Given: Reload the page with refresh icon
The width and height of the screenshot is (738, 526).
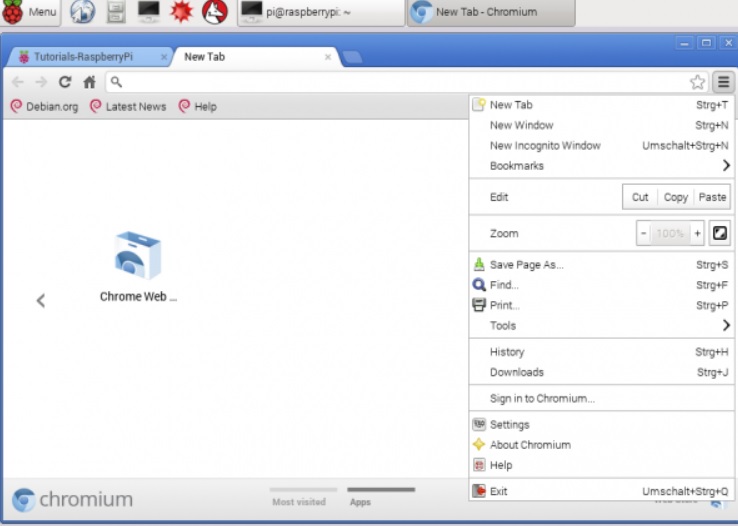Looking at the screenshot, I should [65, 82].
